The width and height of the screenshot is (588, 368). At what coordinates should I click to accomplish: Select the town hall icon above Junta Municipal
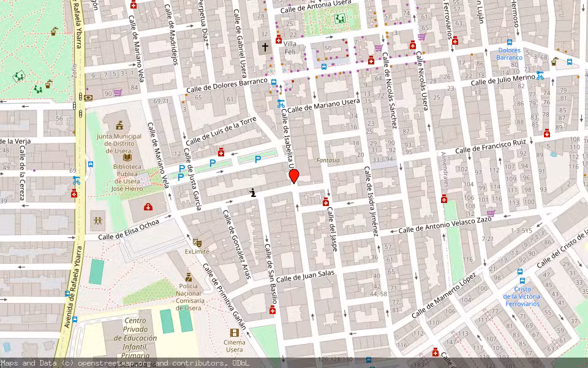coord(119,125)
